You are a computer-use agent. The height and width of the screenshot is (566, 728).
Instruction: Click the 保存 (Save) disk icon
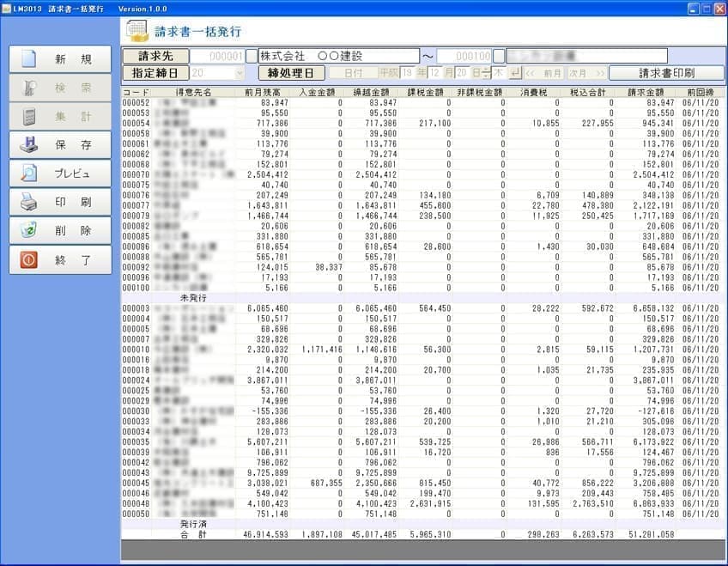tap(29, 144)
